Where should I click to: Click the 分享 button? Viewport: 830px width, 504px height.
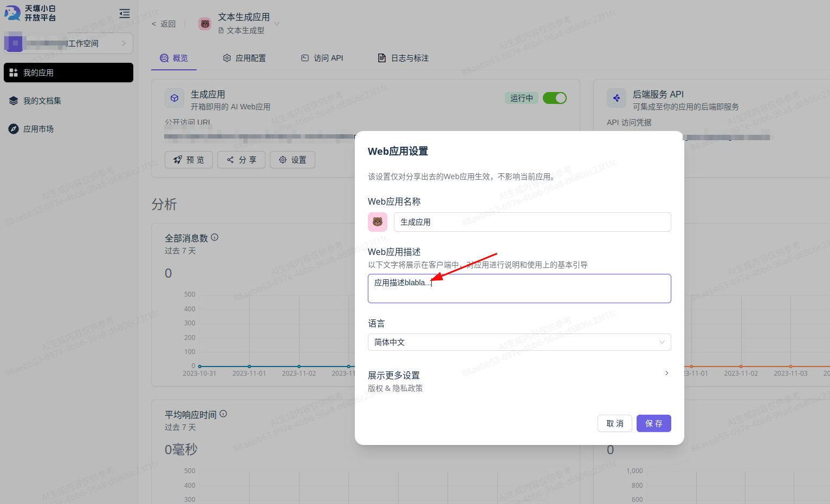[x=241, y=160]
